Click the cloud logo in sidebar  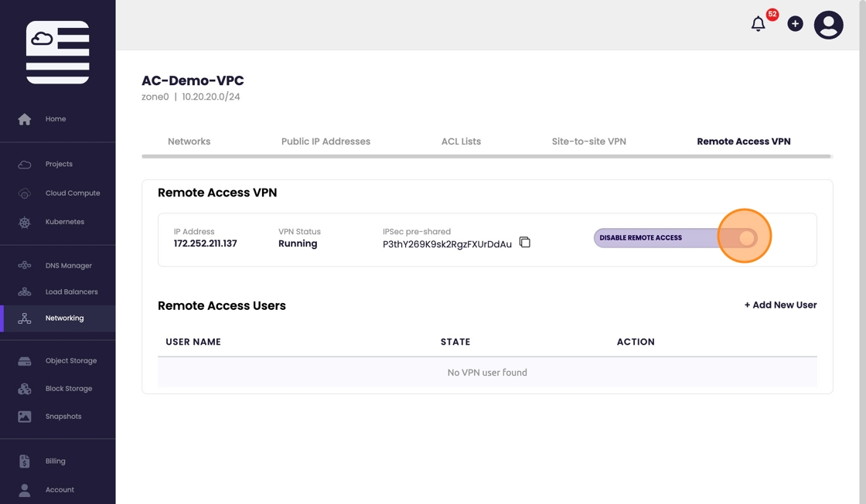tap(57, 52)
